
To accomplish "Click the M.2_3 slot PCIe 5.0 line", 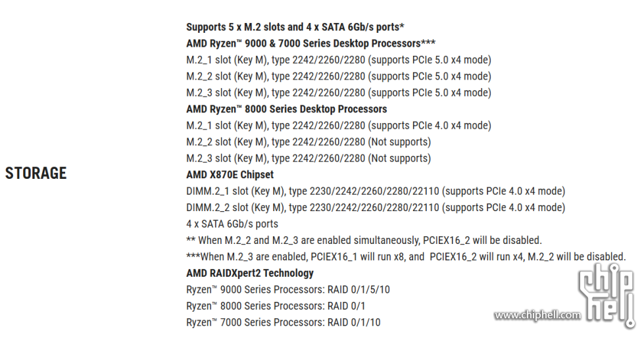I will [x=338, y=93].
